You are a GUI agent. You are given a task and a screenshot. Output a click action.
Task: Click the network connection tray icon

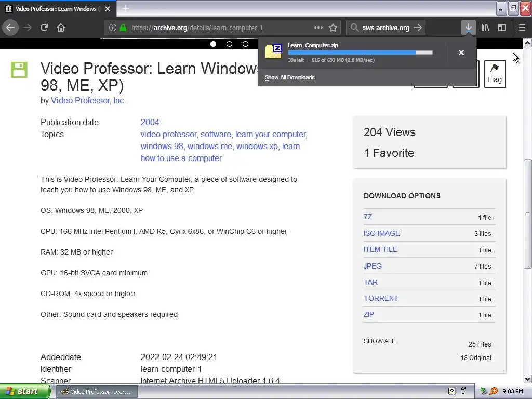(x=484, y=391)
